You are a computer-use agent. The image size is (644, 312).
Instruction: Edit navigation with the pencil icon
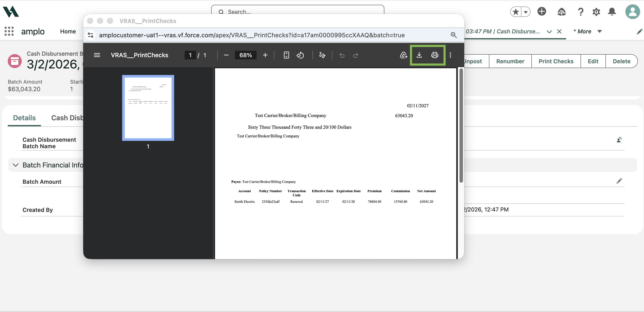point(639,32)
